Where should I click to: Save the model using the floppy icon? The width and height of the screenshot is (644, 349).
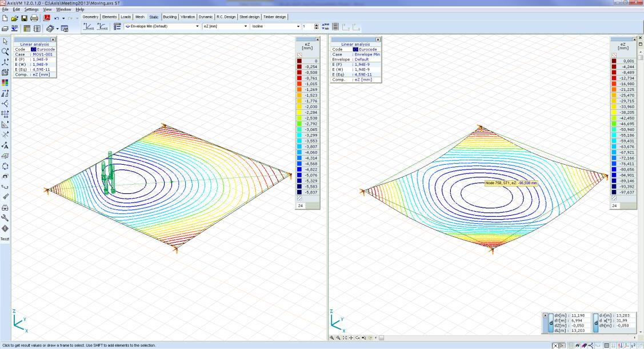(x=24, y=18)
